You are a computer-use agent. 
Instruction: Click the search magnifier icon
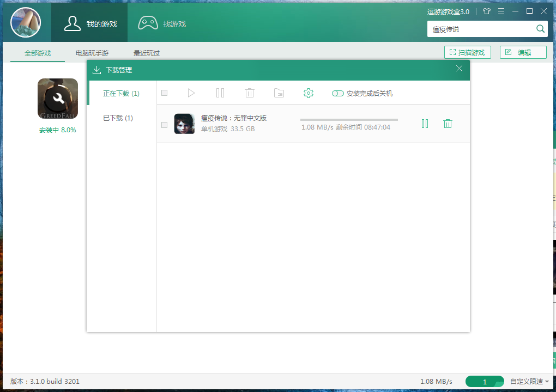tap(540, 29)
